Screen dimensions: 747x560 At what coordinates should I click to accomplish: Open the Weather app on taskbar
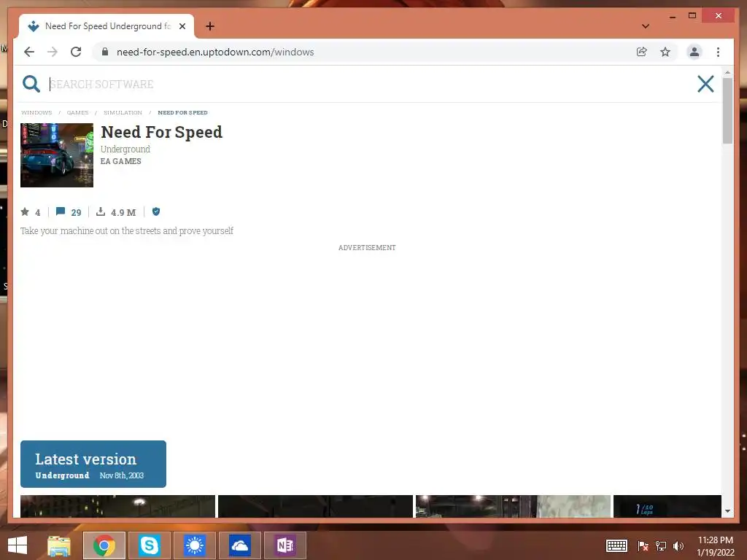tap(194, 545)
